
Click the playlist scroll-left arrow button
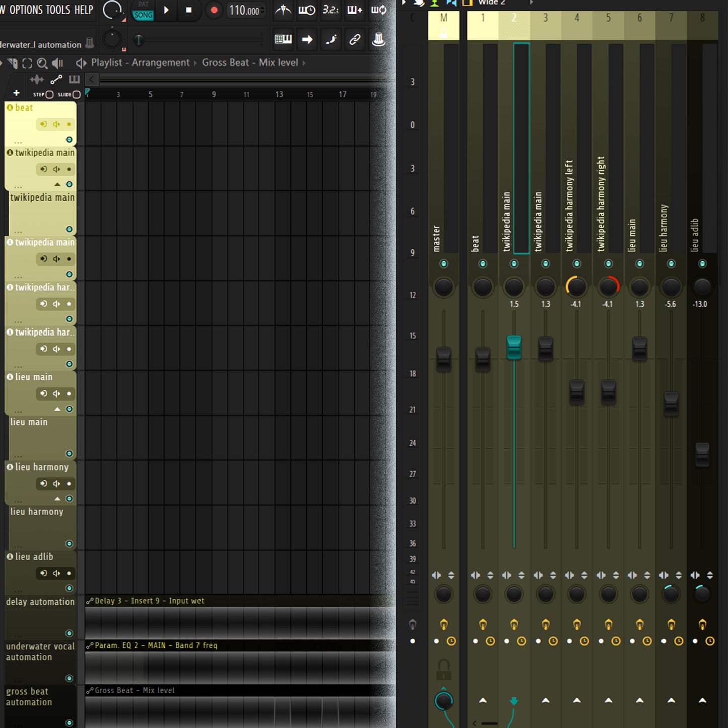[91, 79]
